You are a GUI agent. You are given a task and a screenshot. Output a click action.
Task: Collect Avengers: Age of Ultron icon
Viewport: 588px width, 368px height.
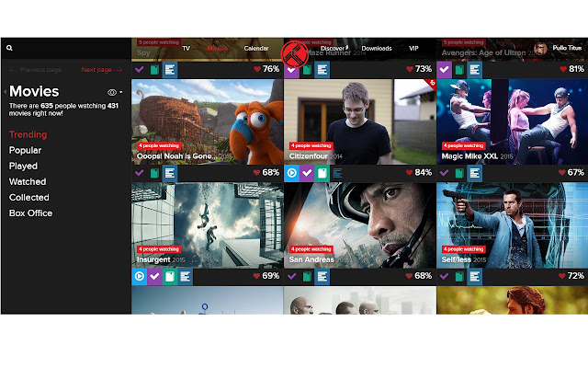point(459,70)
